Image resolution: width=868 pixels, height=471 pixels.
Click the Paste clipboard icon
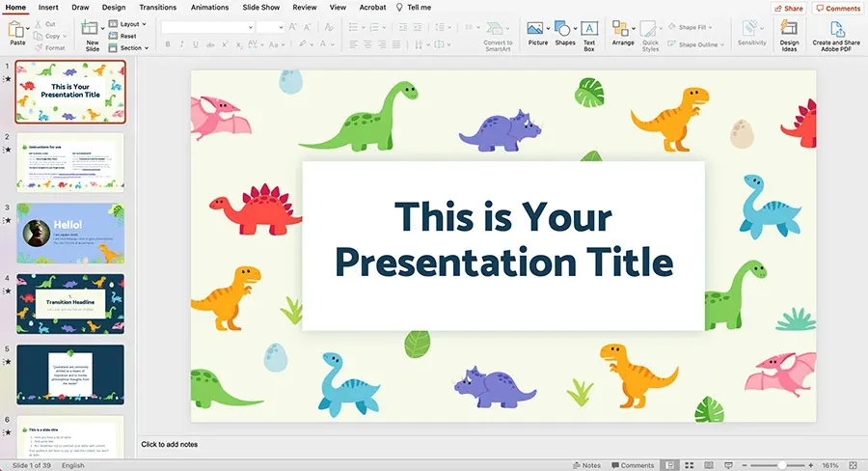(15, 29)
